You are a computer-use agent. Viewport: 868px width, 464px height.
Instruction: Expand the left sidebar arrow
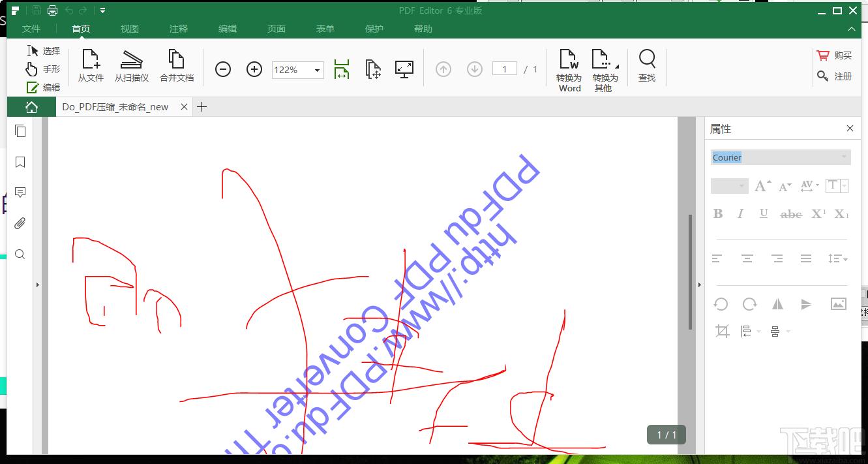pos(37,285)
